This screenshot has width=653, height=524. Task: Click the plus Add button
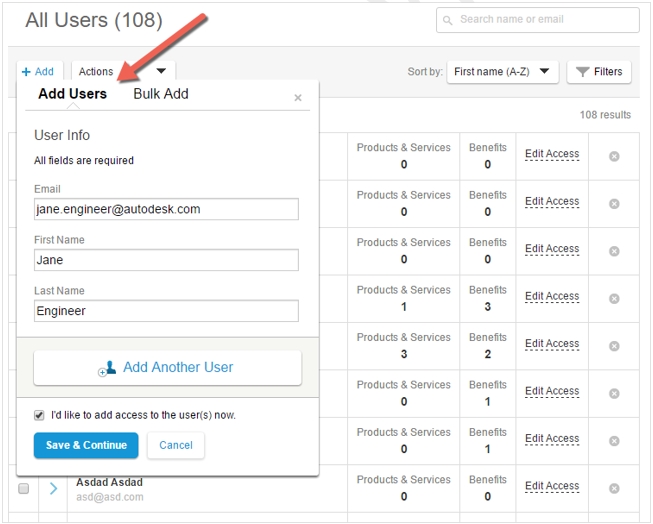pyautogui.click(x=38, y=72)
